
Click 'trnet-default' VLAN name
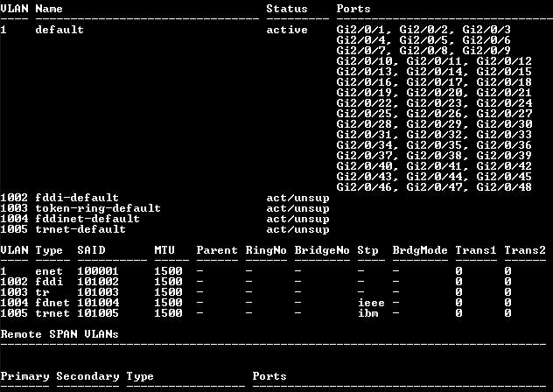[x=80, y=229]
